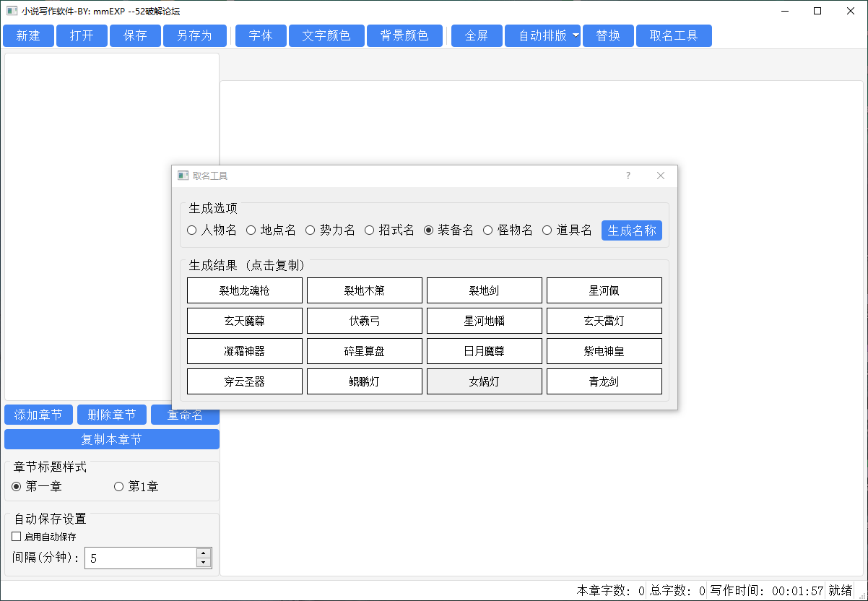Copy the generated name 女娲灯

(484, 381)
